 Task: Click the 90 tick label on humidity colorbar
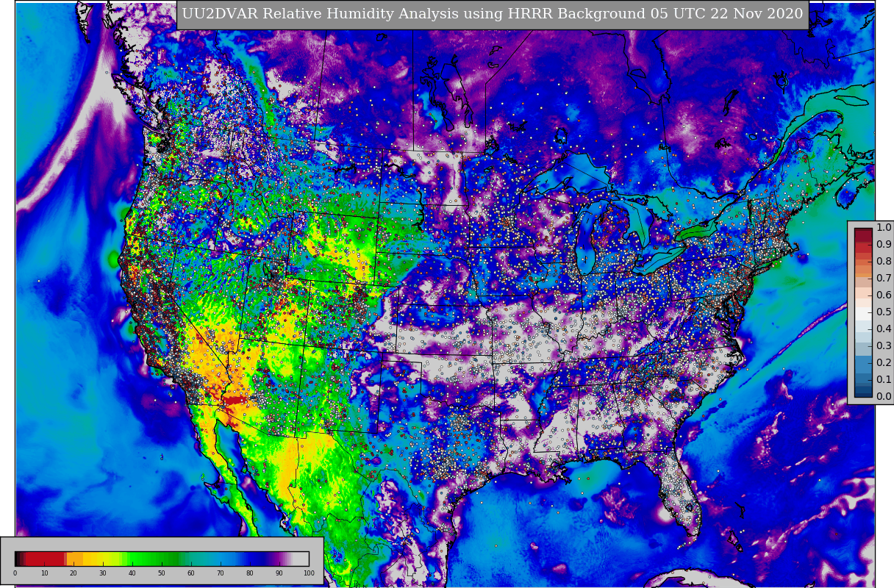click(x=279, y=573)
